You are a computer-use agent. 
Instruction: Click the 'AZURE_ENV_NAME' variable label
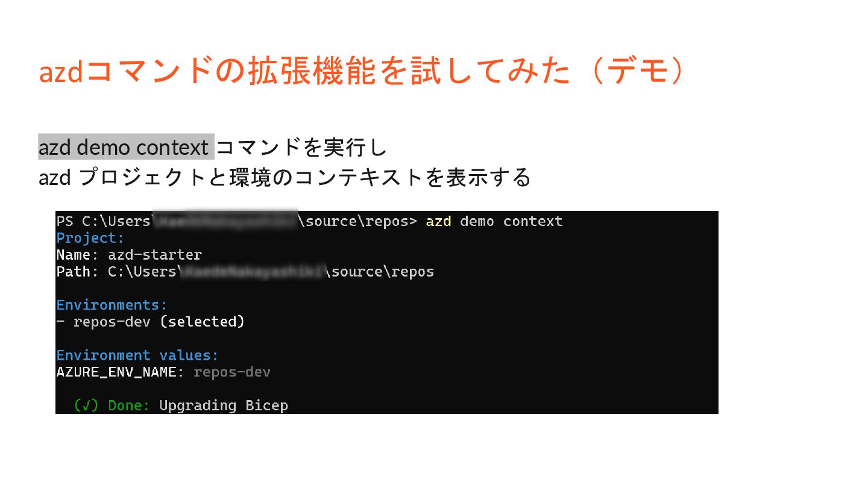point(116,372)
